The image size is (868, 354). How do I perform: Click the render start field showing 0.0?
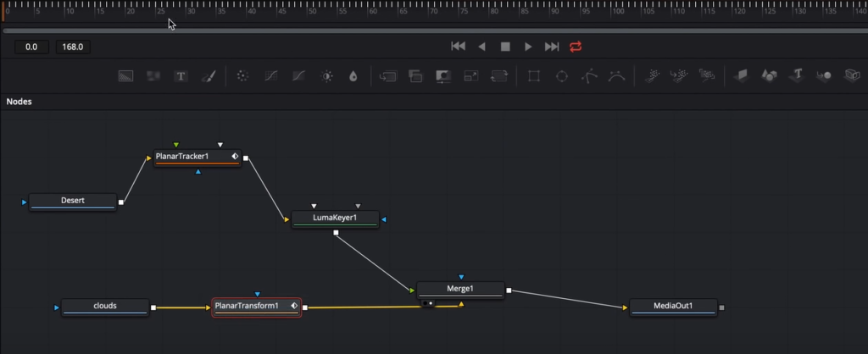pos(31,47)
